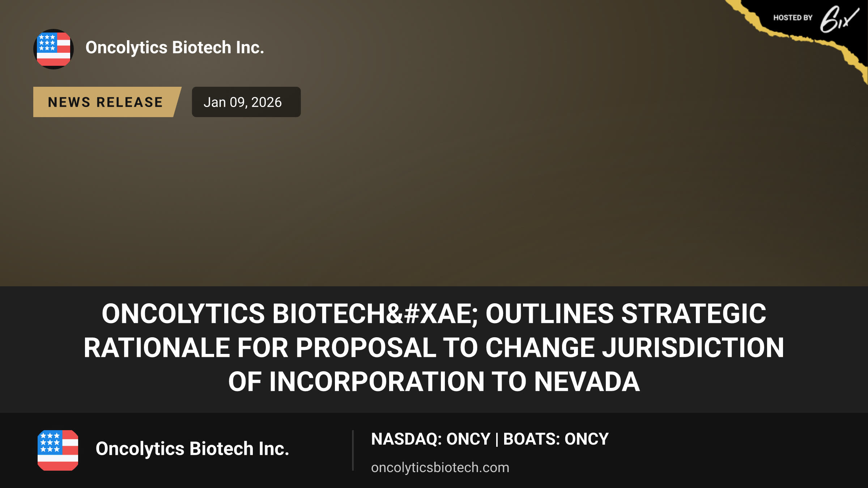Click the square flag logo in footer
This screenshot has height=488, width=868.
click(x=58, y=450)
